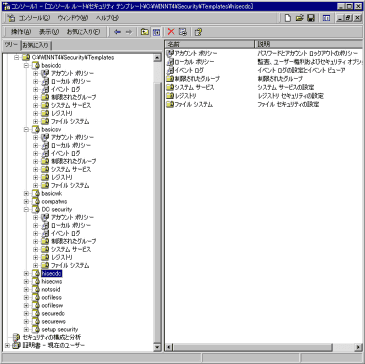The width and height of the screenshot is (365, 364).
Task: Sort by the 名前 column header
Action: 209,44
